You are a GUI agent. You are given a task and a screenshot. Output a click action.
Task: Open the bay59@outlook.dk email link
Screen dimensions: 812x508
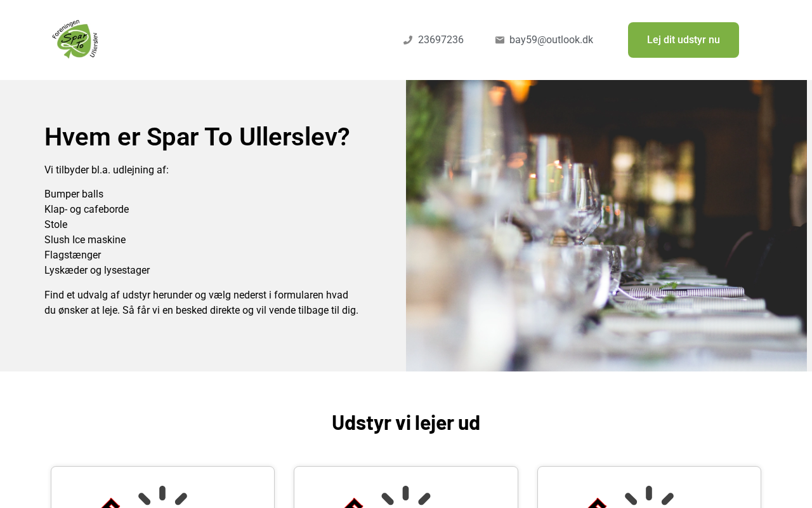tap(551, 40)
